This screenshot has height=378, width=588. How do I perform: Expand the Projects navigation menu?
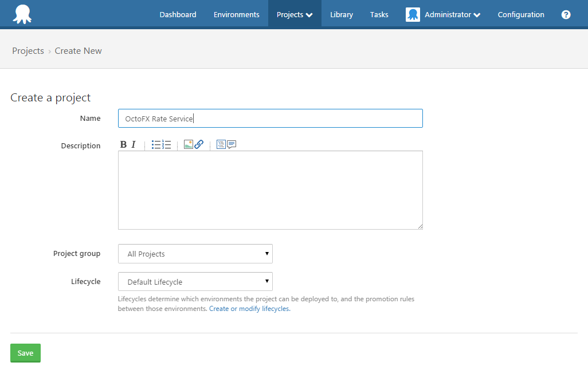coord(294,14)
